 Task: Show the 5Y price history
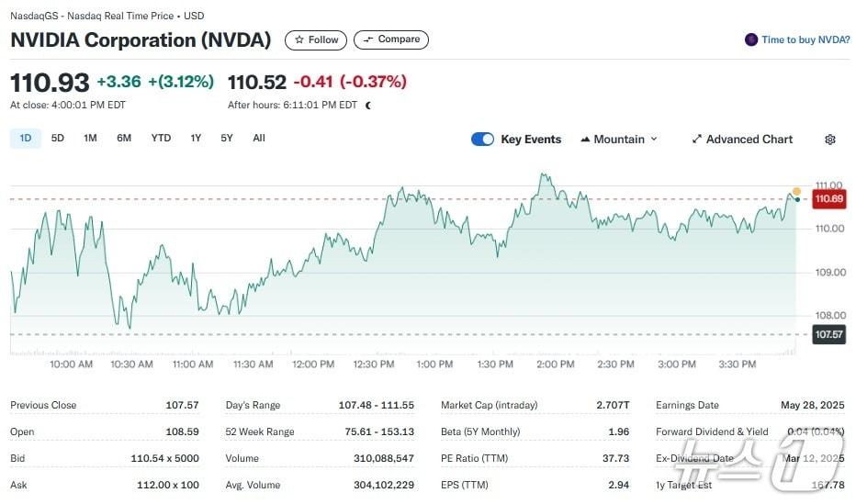pyautogui.click(x=227, y=139)
